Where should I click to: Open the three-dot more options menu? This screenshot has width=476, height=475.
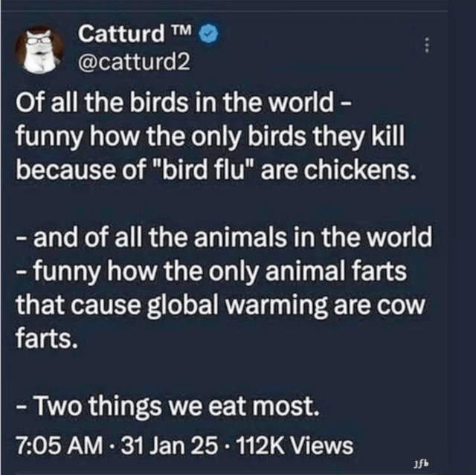427,45
